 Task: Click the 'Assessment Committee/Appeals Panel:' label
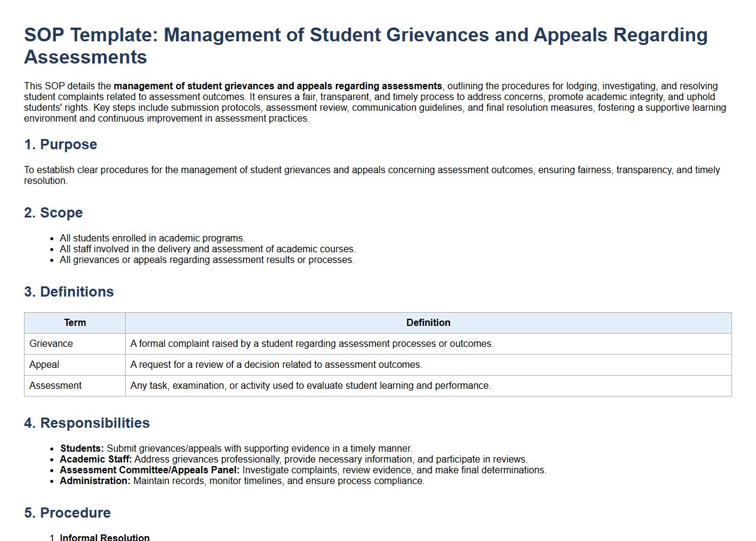pos(150,470)
